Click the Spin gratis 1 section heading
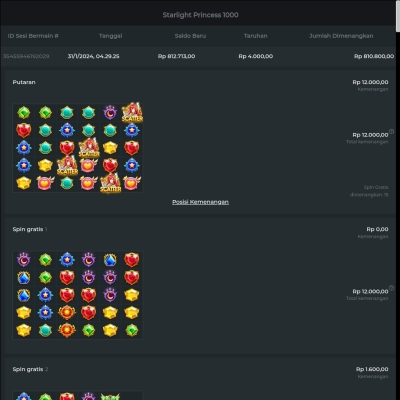Screen dimensions: 400x400 pos(30,229)
